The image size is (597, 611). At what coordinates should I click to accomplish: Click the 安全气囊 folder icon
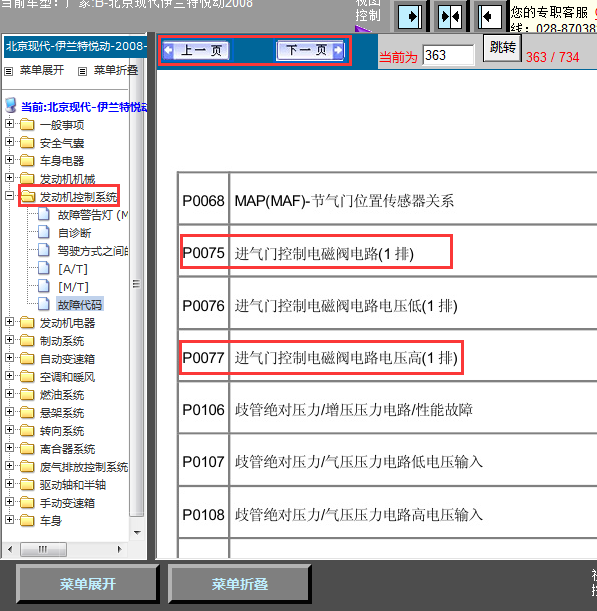pos(27,143)
